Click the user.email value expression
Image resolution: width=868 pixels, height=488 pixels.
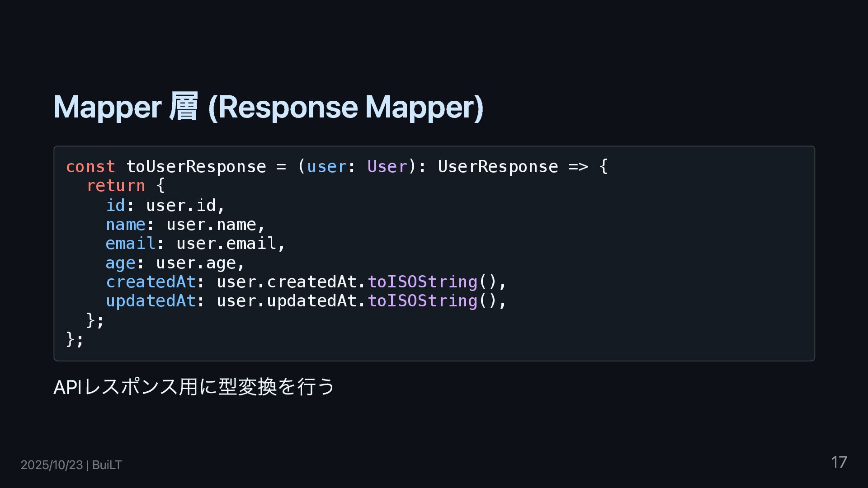(x=226, y=244)
